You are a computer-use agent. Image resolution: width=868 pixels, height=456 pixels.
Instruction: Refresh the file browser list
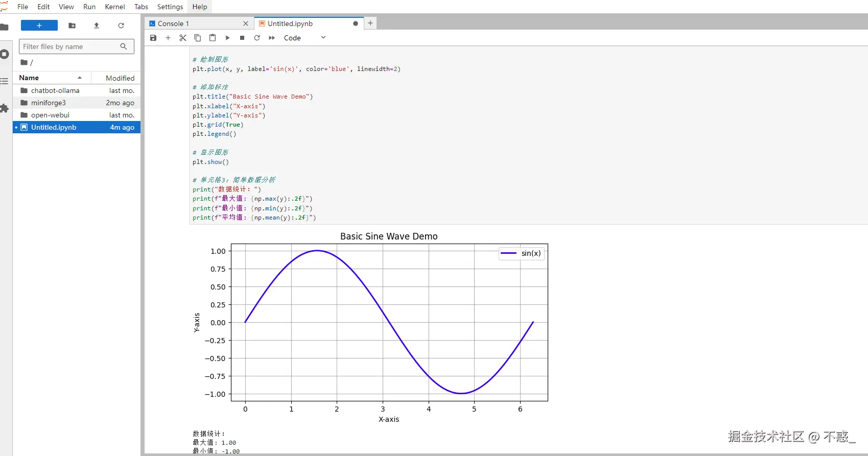click(121, 26)
